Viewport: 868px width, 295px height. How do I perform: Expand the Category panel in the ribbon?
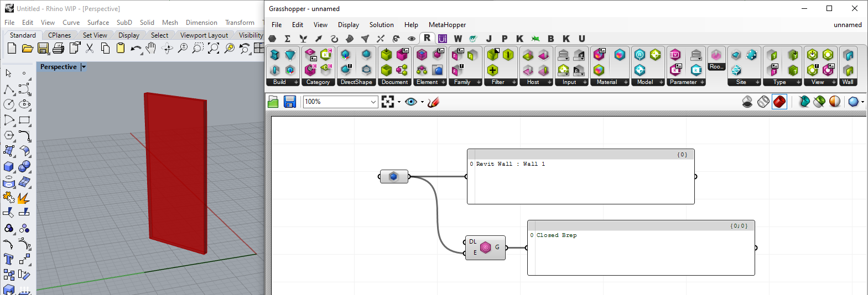click(x=318, y=82)
